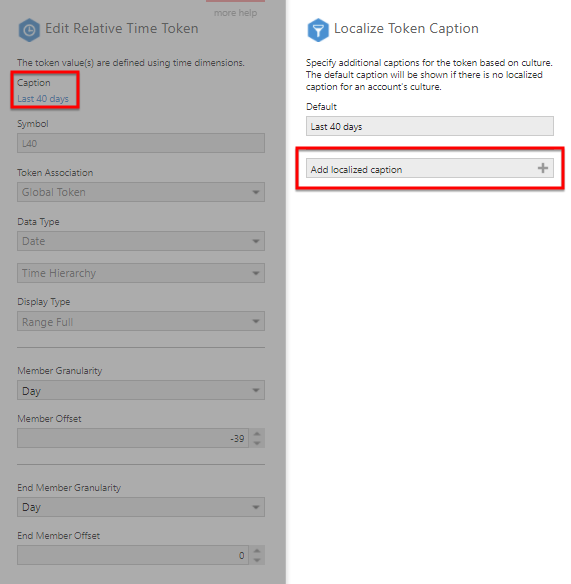The width and height of the screenshot is (571, 584).
Task: Click the Symbol L40 input field
Action: click(x=141, y=143)
